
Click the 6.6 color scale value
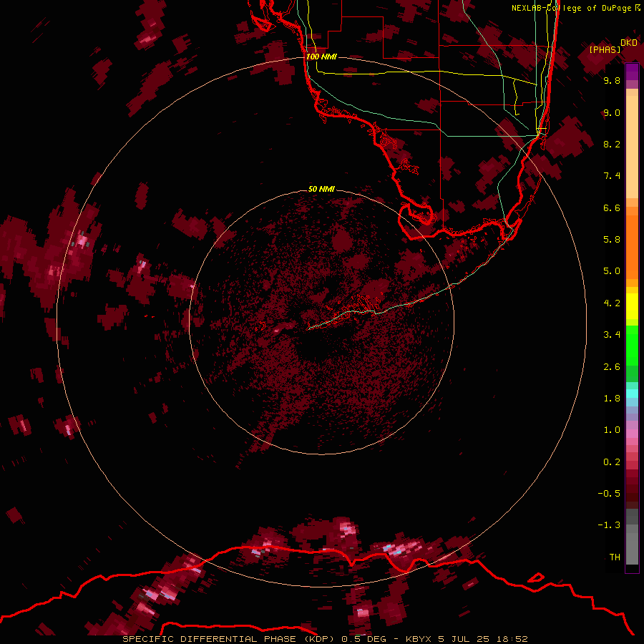pos(612,208)
